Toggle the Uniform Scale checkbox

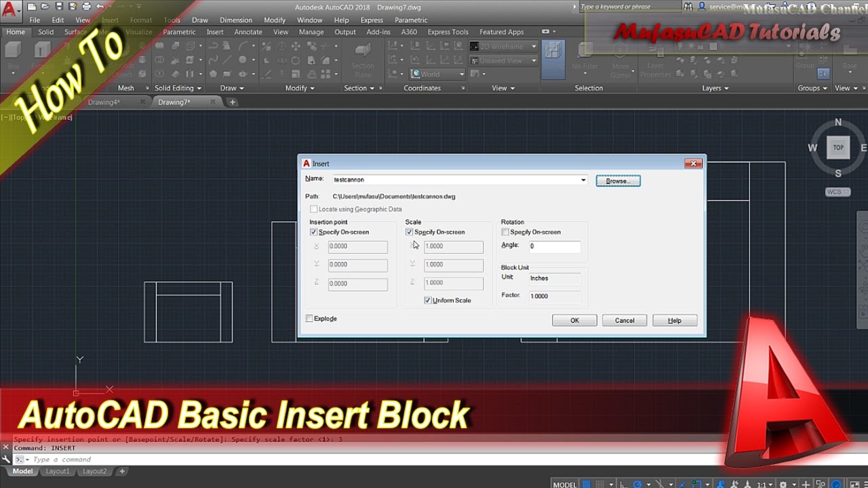click(428, 300)
